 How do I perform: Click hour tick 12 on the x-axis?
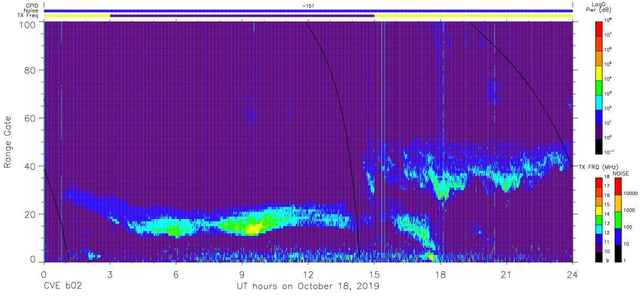[308, 274]
